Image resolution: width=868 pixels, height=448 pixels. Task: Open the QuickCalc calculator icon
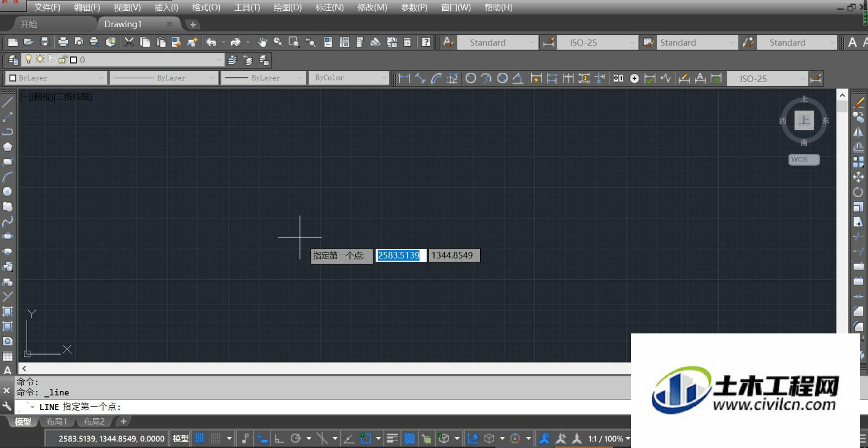tap(407, 42)
